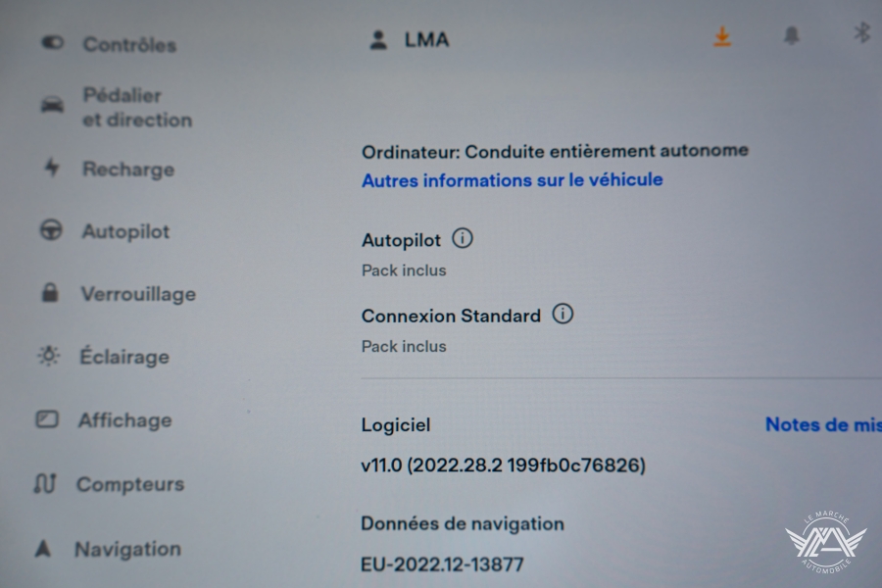Click the software version text v11.0
The width and height of the screenshot is (882, 588).
click(x=503, y=465)
